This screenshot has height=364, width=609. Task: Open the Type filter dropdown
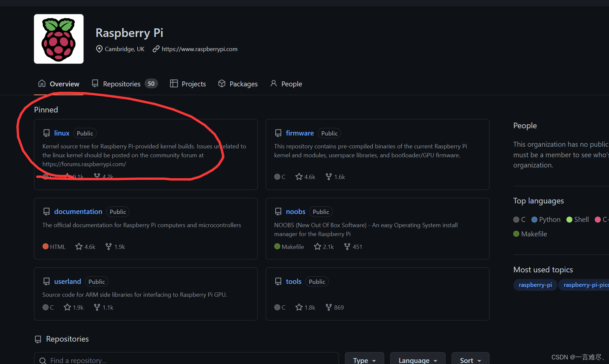tap(364, 359)
